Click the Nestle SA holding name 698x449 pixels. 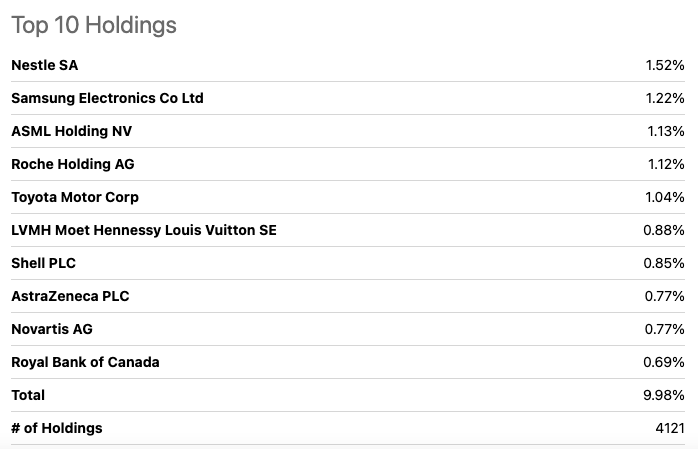45,65
